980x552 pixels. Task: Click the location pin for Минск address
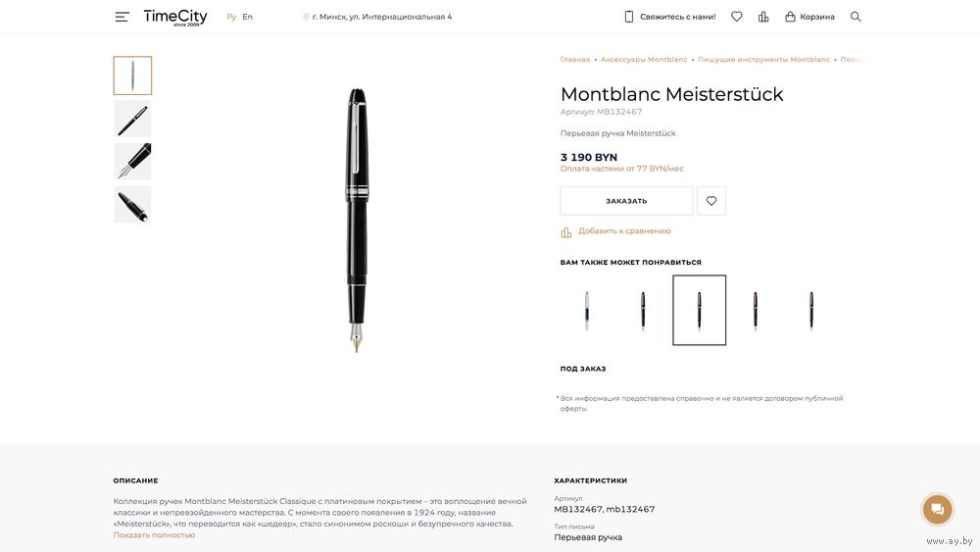coord(306,18)
